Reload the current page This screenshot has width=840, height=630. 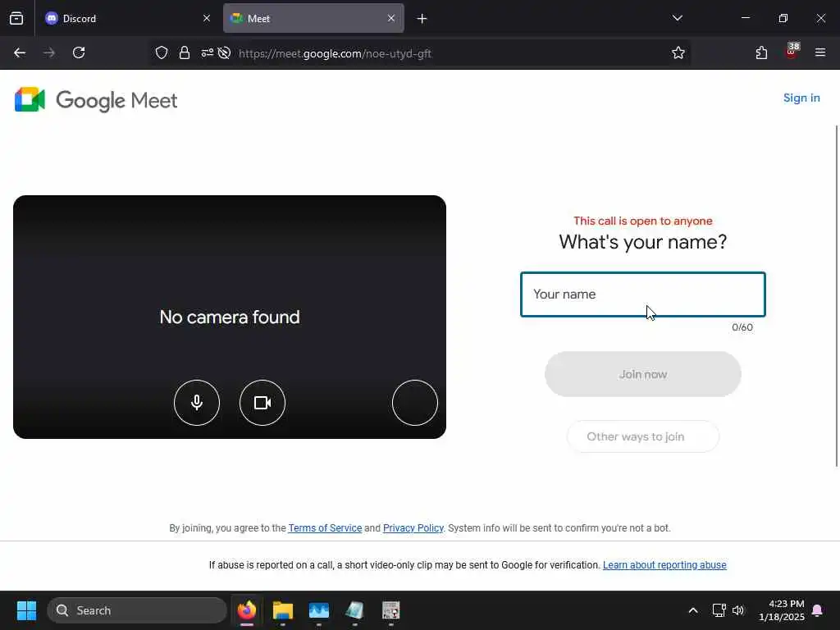[x=79, y=53]
